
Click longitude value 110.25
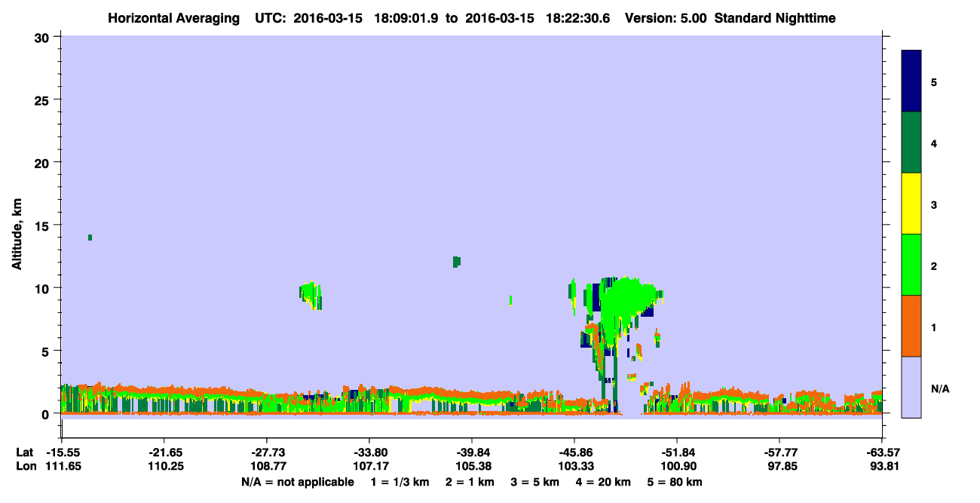164,466
